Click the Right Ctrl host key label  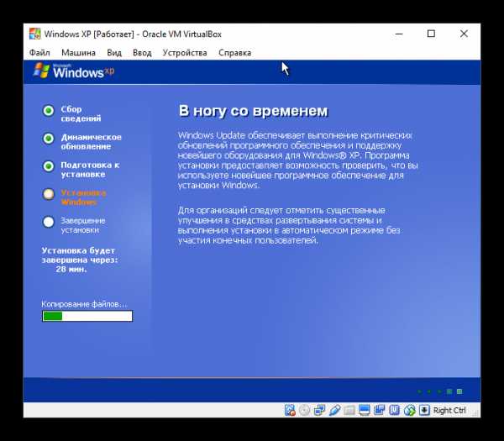tap(449, 411)
